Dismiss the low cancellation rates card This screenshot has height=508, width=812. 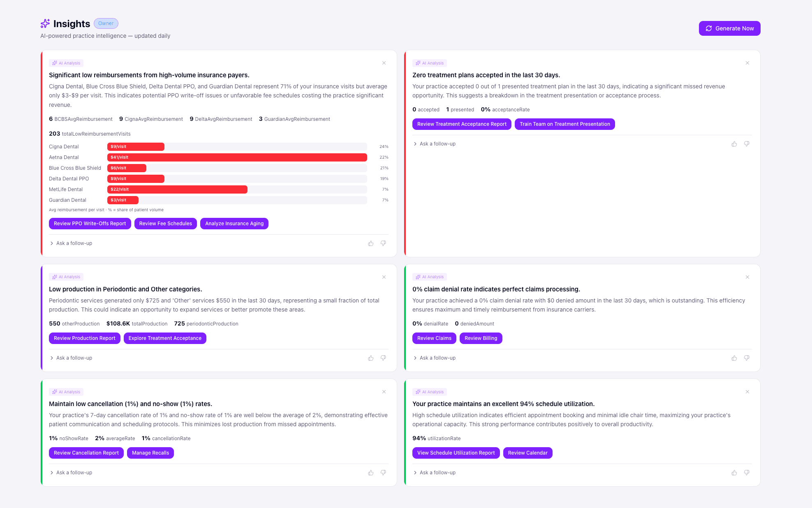384,392
